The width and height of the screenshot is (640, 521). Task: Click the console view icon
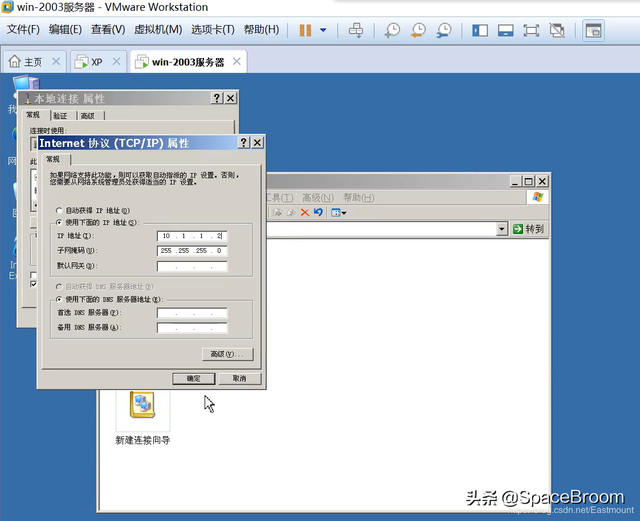(x=593, y=31)
